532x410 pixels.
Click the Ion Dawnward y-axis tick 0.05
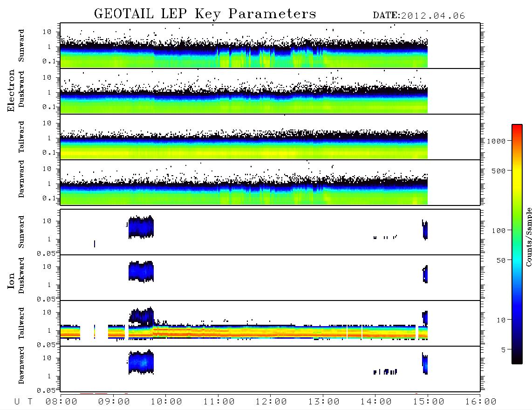tap(46, 390)
